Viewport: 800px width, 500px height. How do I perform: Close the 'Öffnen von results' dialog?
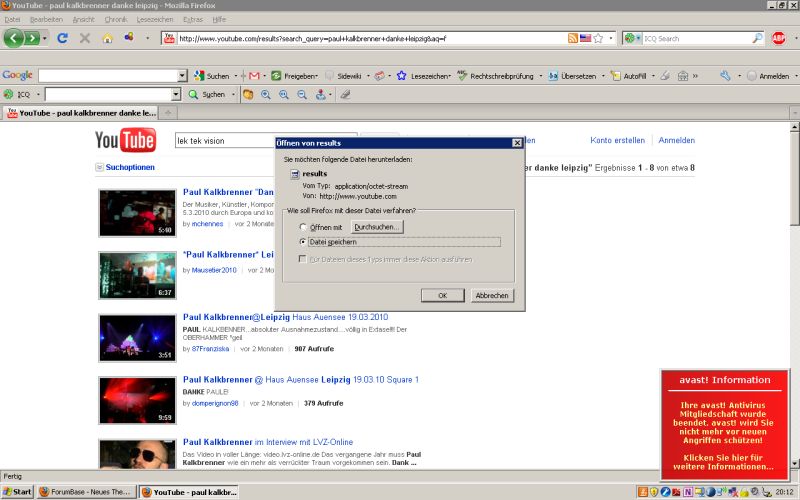[x=517, y=143]
